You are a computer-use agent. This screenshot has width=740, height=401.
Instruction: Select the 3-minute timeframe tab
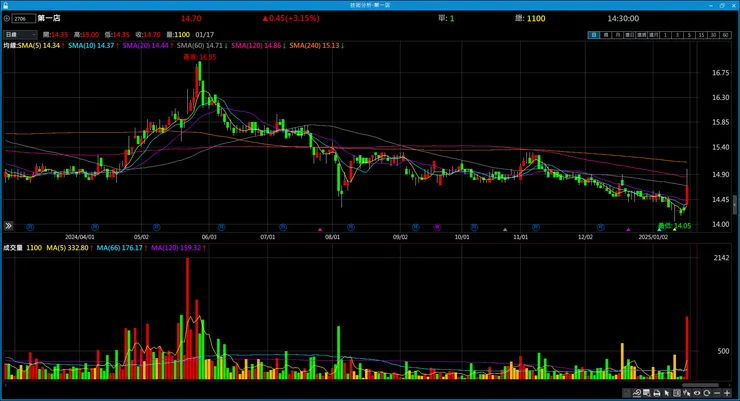[677, 35]
